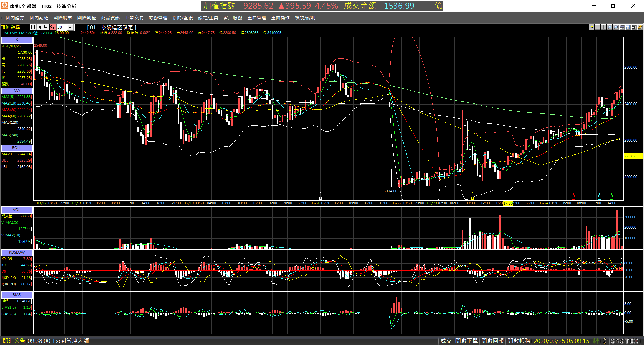Click the eraser drawing tool icon

(x=622, y=27)
